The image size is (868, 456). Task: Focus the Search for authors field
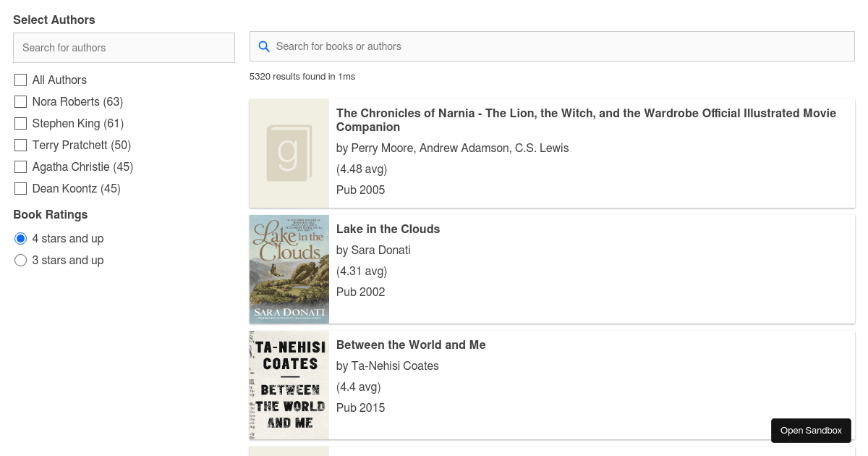[124, 48]
